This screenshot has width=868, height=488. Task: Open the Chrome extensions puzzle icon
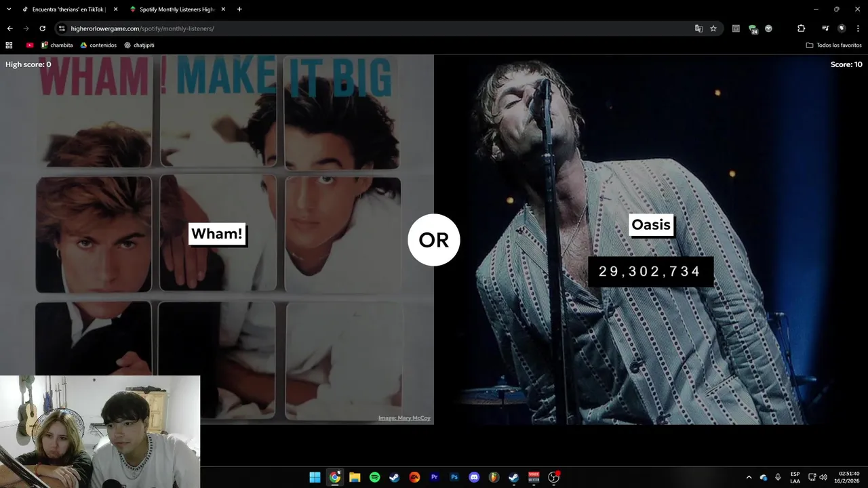801,28
